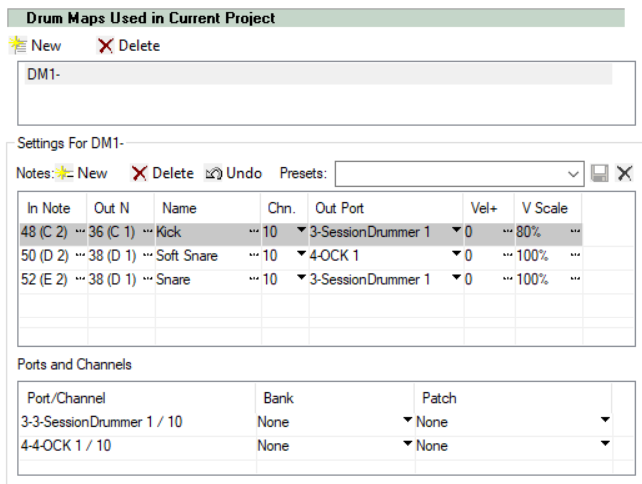Edit V Scale value 80% for Kick
The width and height of the screenshot is (642, 484).
click(528, 232)
